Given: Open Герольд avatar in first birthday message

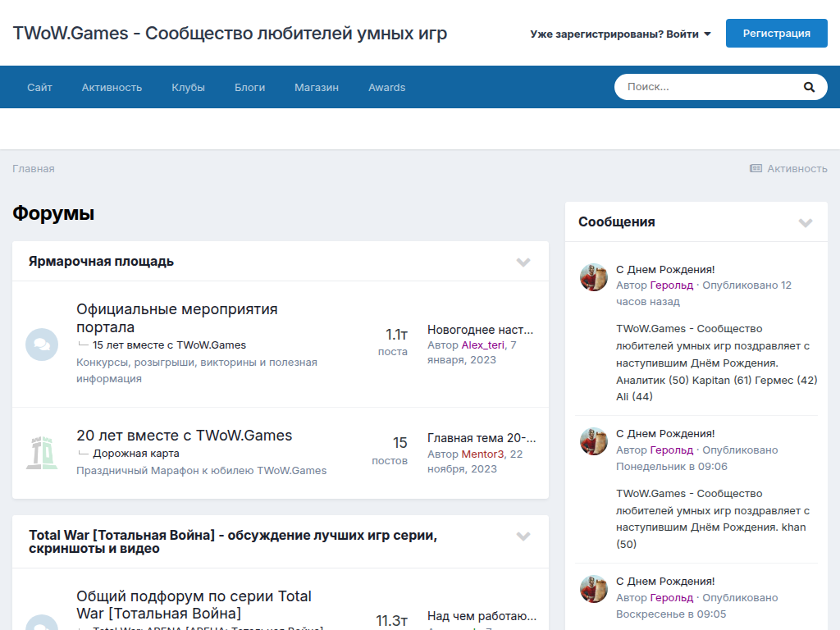Looking at the screenshot, I should (594, 277).
